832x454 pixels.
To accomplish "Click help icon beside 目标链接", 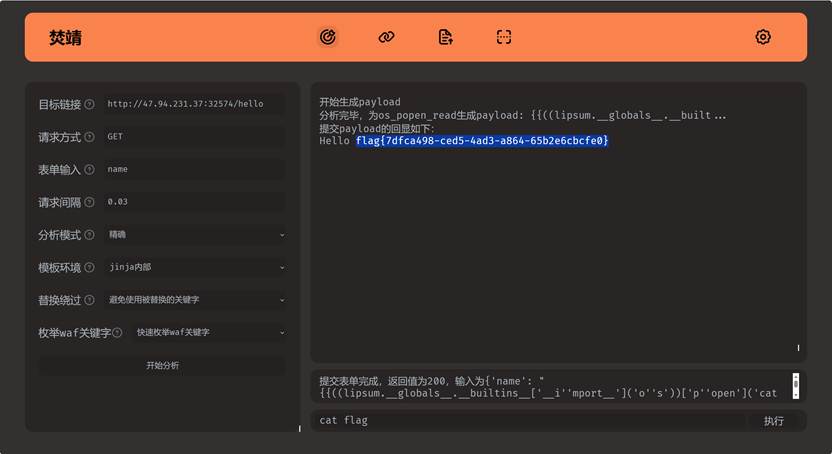I will (90, 104).
